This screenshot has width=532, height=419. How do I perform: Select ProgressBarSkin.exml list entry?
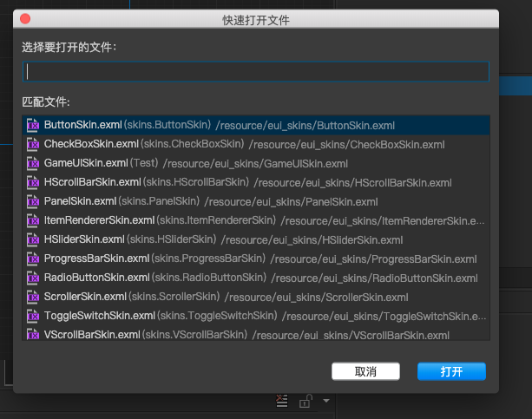coord(256,259)
